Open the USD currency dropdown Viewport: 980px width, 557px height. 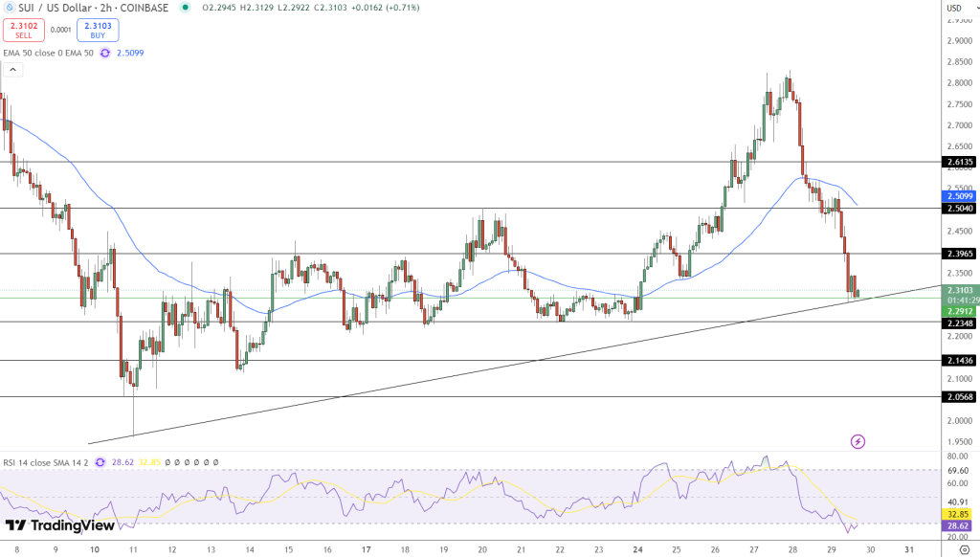pos(961,8)
